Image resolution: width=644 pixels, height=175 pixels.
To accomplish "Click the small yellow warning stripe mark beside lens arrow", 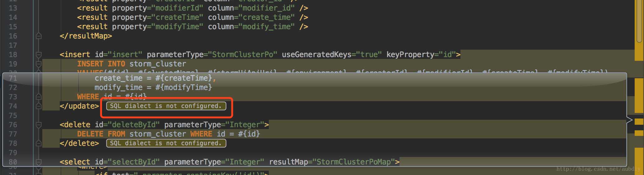I will pos(639,122).
